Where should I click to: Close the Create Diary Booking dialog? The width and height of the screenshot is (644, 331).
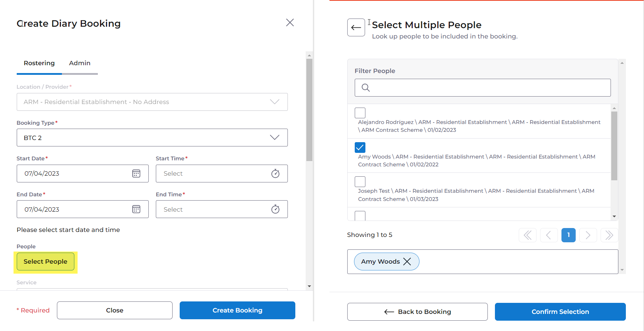pyautogui.click(x=290, y=22)
